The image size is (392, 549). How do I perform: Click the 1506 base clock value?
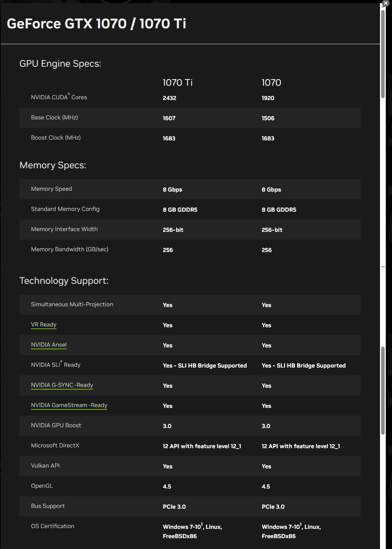coord(268,118)
